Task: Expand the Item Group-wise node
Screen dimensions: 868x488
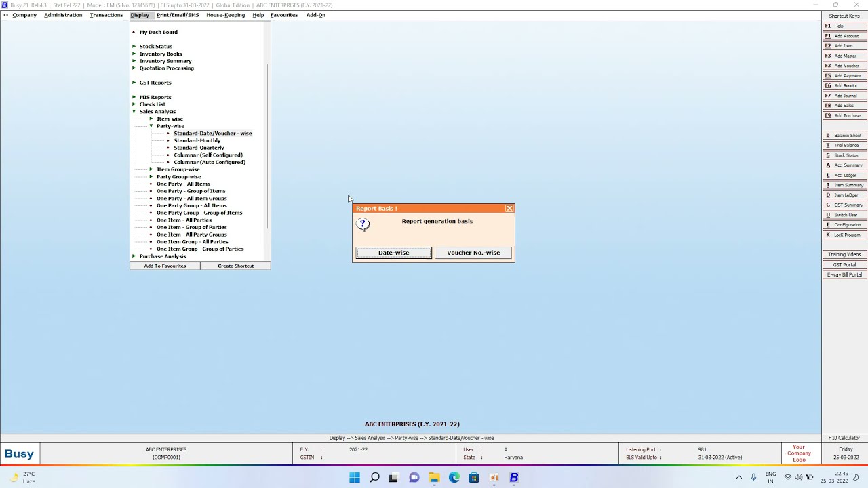Action: 151,169
